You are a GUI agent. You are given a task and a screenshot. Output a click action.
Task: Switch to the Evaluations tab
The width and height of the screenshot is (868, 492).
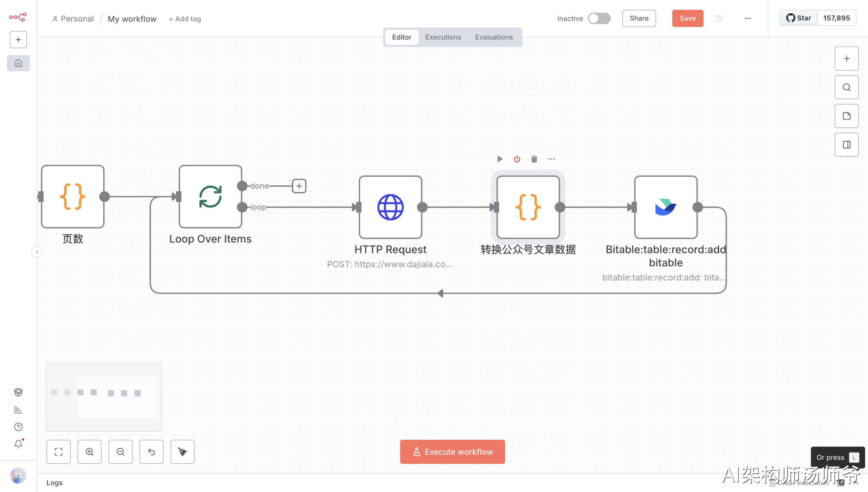[x=493, y=37]
